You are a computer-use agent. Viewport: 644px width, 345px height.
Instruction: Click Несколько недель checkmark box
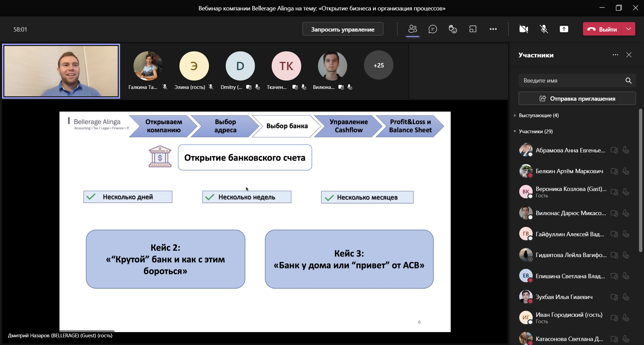pos(247,197)
